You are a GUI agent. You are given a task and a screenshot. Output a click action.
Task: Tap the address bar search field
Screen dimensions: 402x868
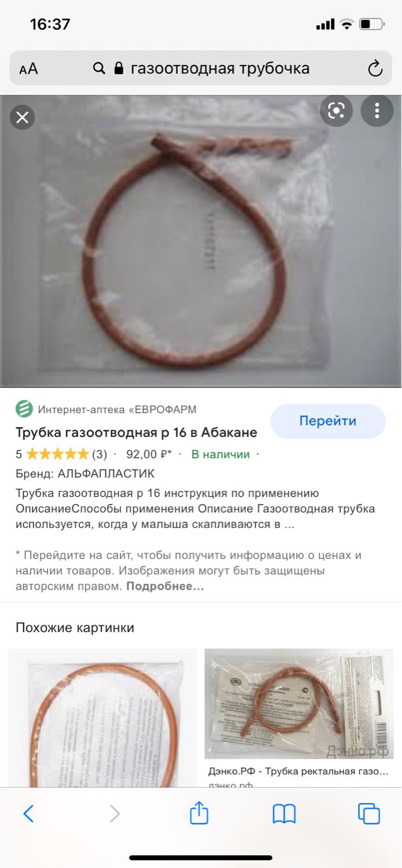tap(201, 68)
